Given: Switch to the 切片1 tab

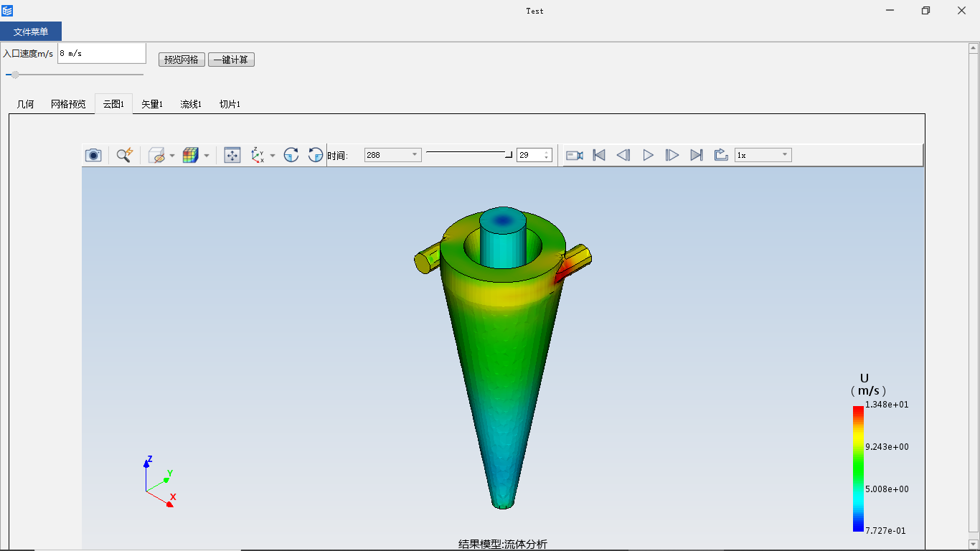Looking at the screenshot, I should click(230, 104).
